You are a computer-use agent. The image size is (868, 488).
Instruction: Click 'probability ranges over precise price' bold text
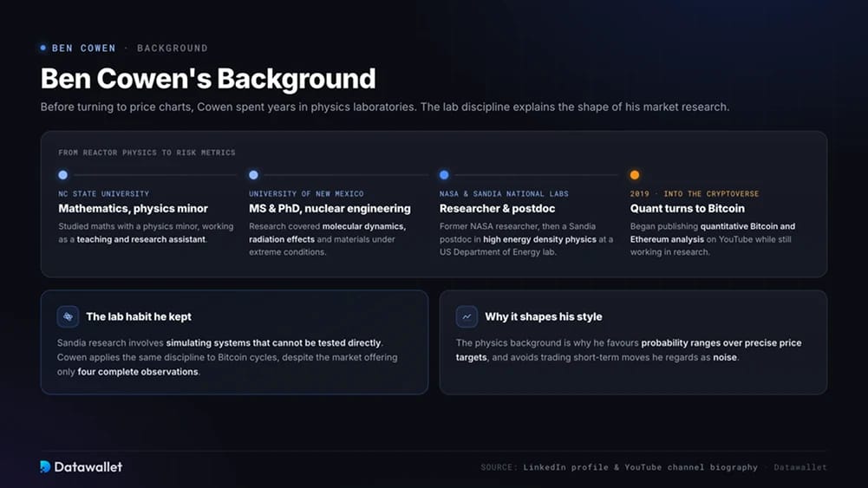coord(721,343)
